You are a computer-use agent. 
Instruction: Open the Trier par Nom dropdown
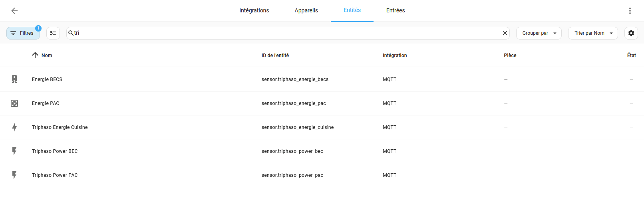tap(593, 33)
